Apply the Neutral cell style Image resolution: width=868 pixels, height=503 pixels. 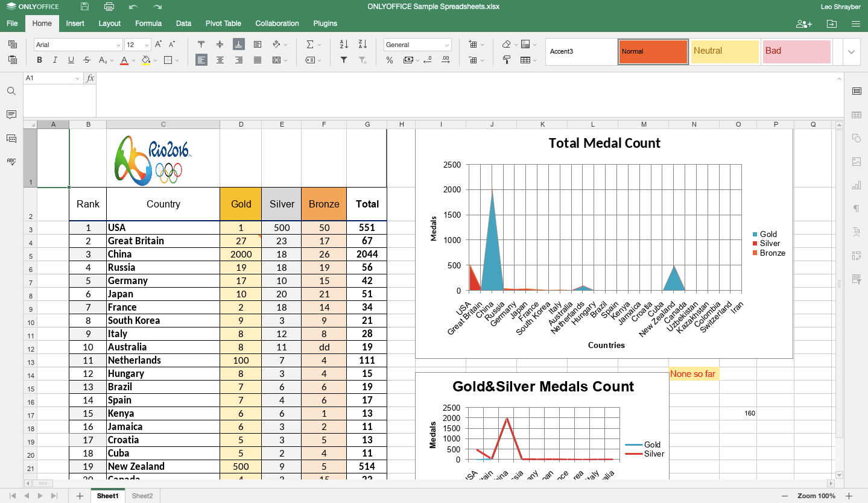(x=724, y=52)
